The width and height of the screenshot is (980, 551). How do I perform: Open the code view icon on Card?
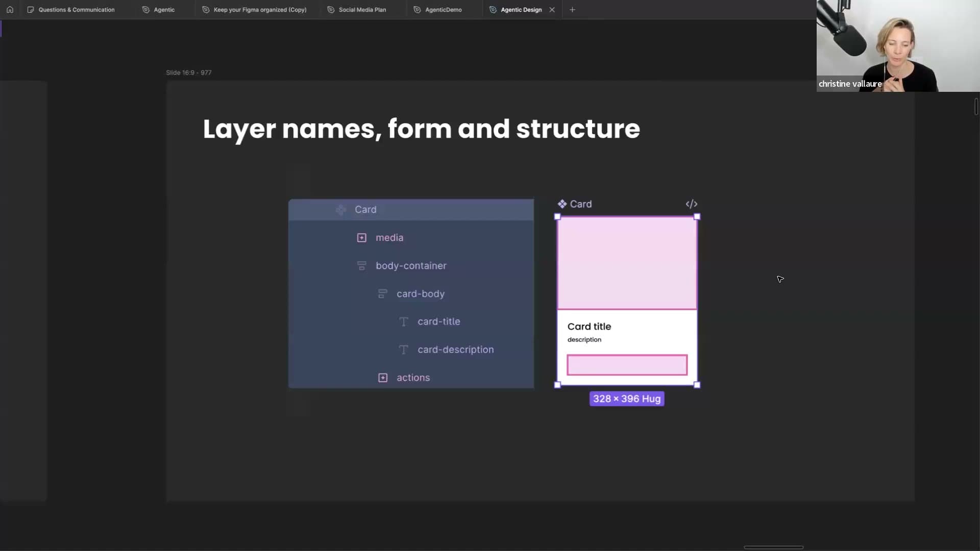691,204
